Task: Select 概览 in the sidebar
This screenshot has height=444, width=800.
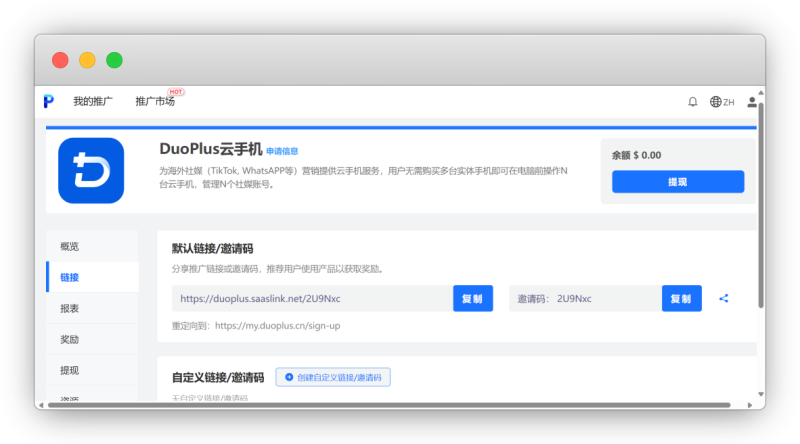Action: pyautogui.click(x=92, y=246)
